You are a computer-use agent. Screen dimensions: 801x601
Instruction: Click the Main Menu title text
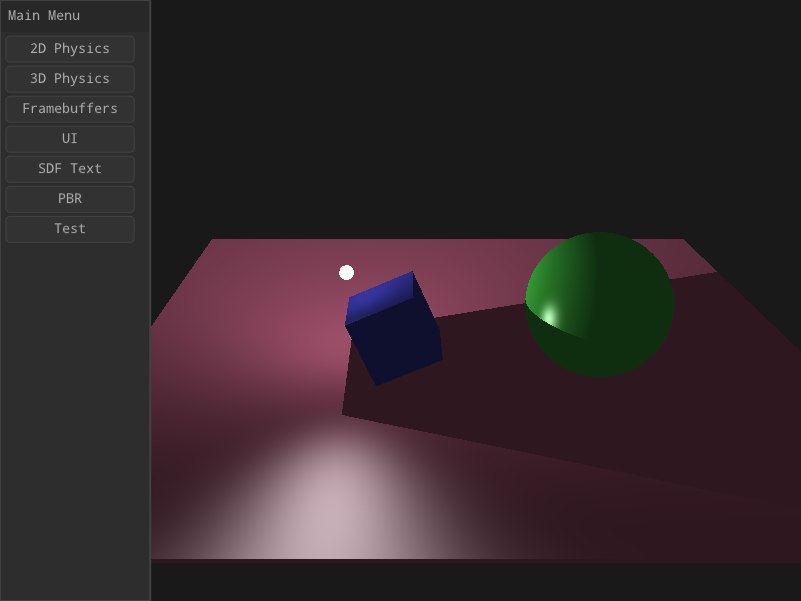(44, 16)
